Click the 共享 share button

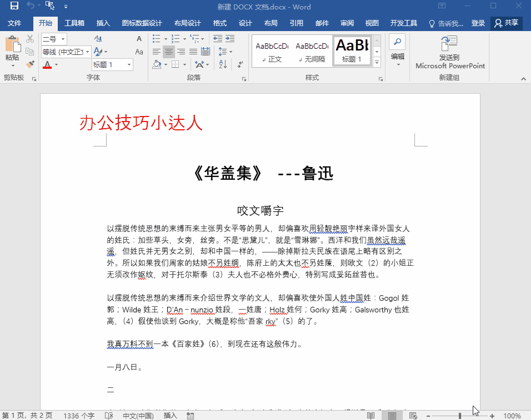coord(506,23)
